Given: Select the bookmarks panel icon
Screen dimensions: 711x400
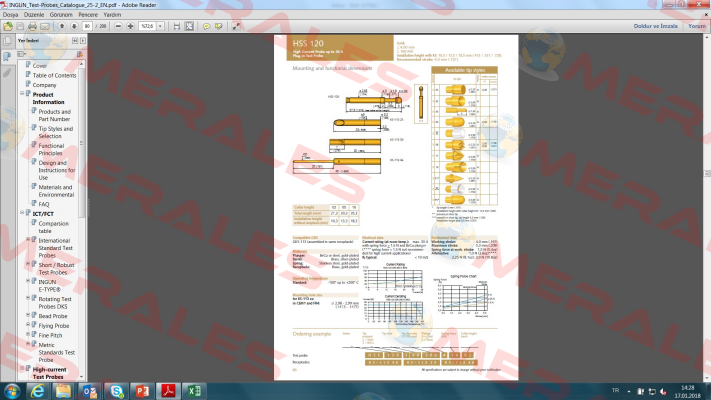Looking at the screenshot, I should 7,56.
